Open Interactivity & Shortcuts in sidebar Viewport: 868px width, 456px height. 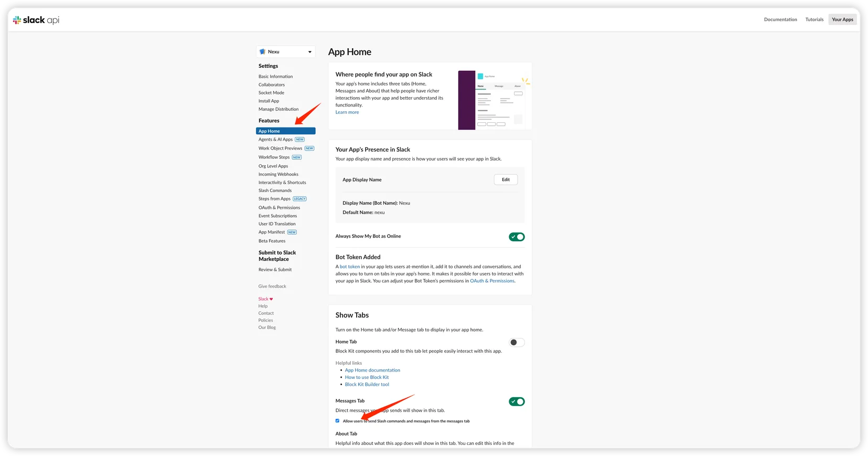[282, 183]
